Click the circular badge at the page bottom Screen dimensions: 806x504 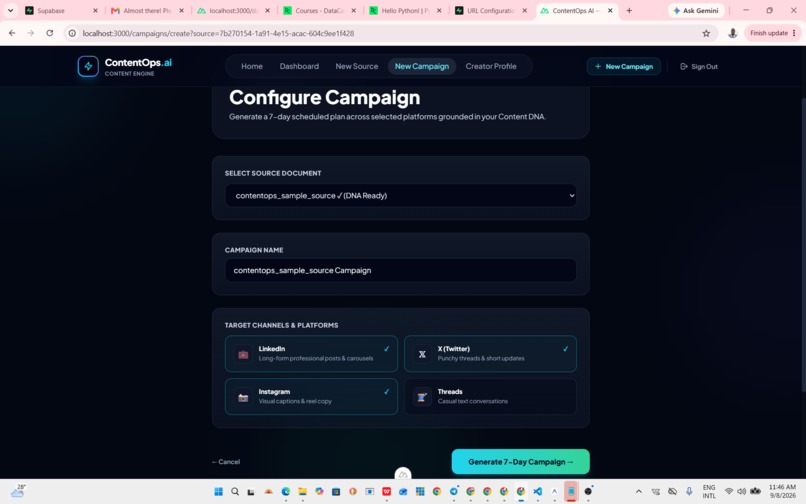point(402,474)
